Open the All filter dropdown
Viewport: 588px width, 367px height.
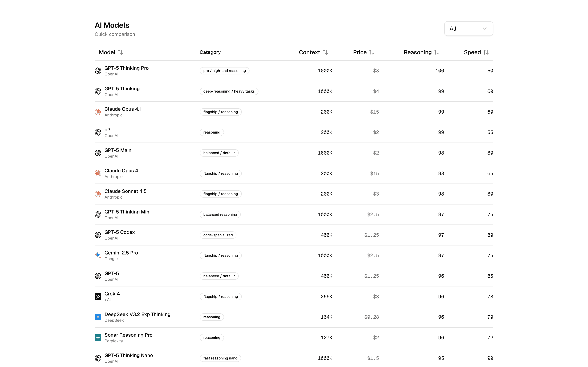pyautogui.click(x=468, y=28)
